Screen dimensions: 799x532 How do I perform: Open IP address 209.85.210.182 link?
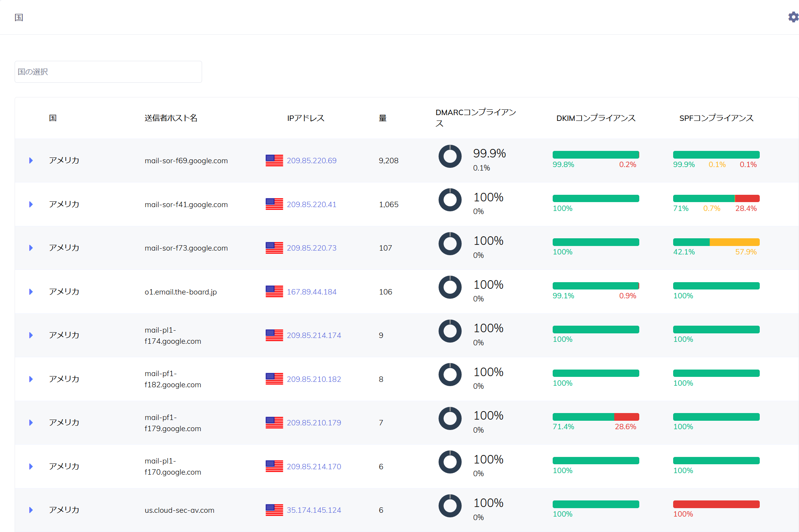pos(314,379)
